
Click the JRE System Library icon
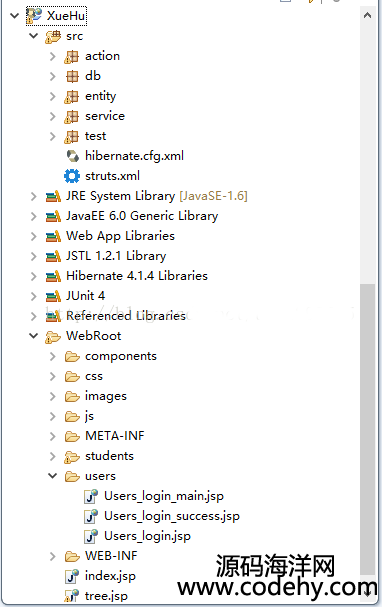tap(53, 196)
